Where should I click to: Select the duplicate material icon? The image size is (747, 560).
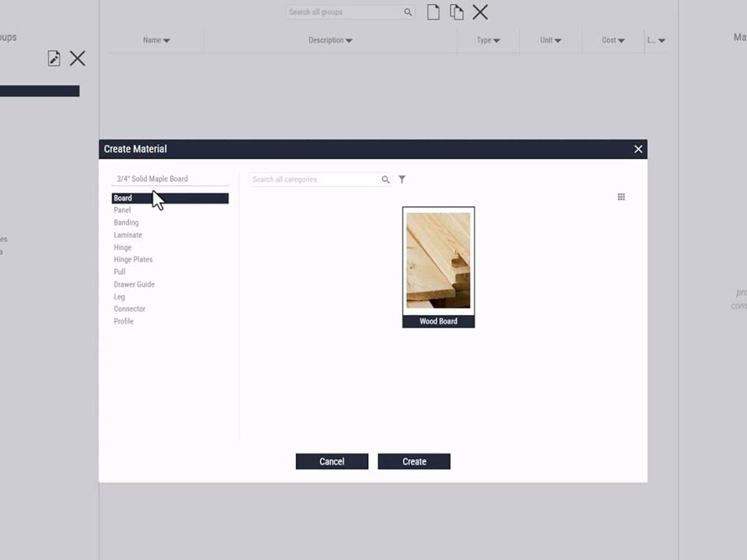456,12
